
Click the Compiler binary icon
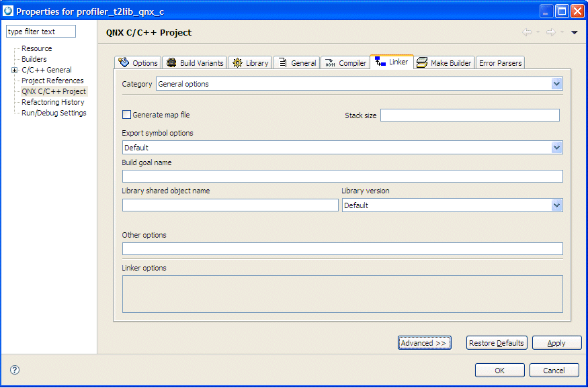(x=329, y=63)
